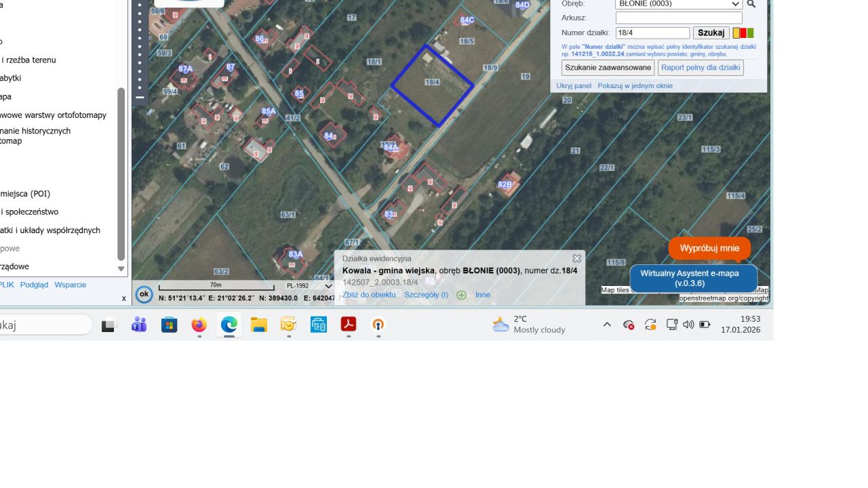
Task: Open Microsoft Edge from the taskbar
Action: [x=229, y=325]
